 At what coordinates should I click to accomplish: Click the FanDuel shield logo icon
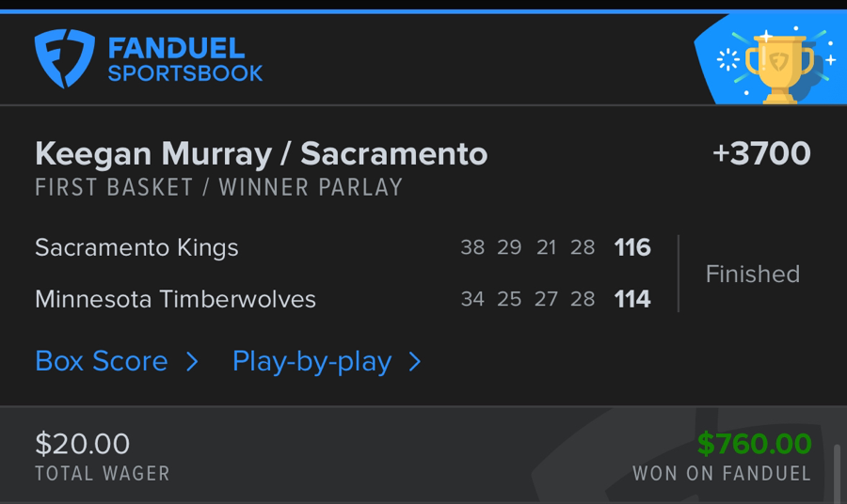point(64,59)
